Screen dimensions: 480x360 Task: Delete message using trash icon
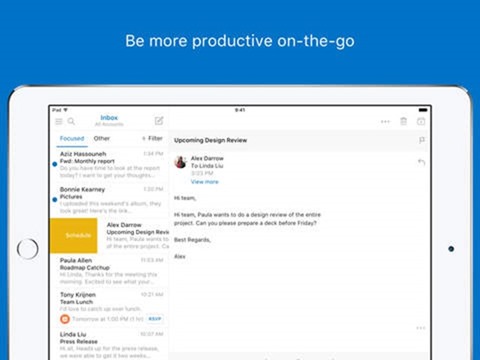coord(403,121)
